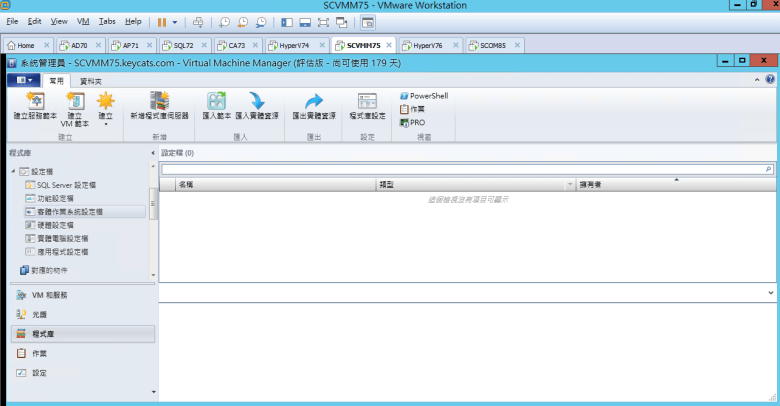The image size is (780, 406).
Task: Open the VM menu in VMware
Action: (x=83, y=21)
